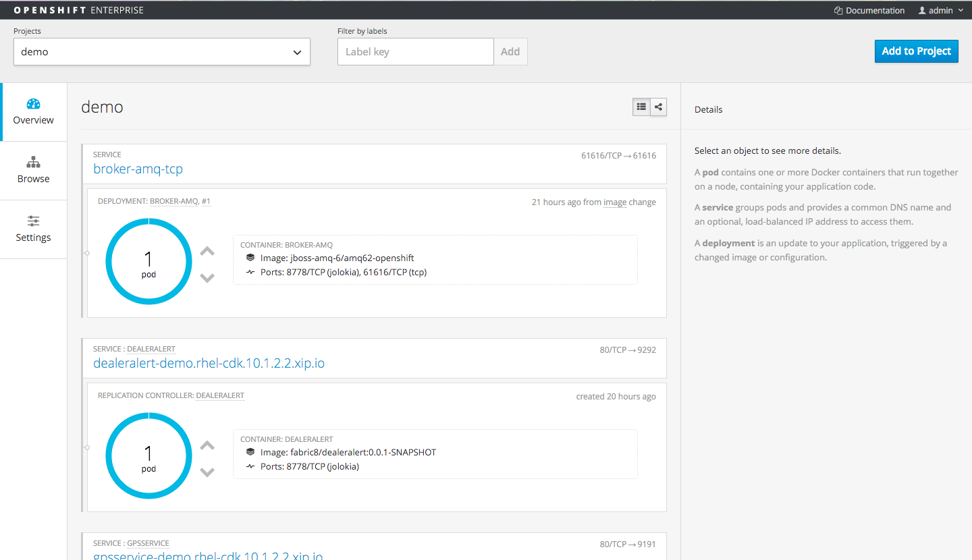
Task: Click the broker-amq 1 pod donut
Action: (x=148, y=261)
